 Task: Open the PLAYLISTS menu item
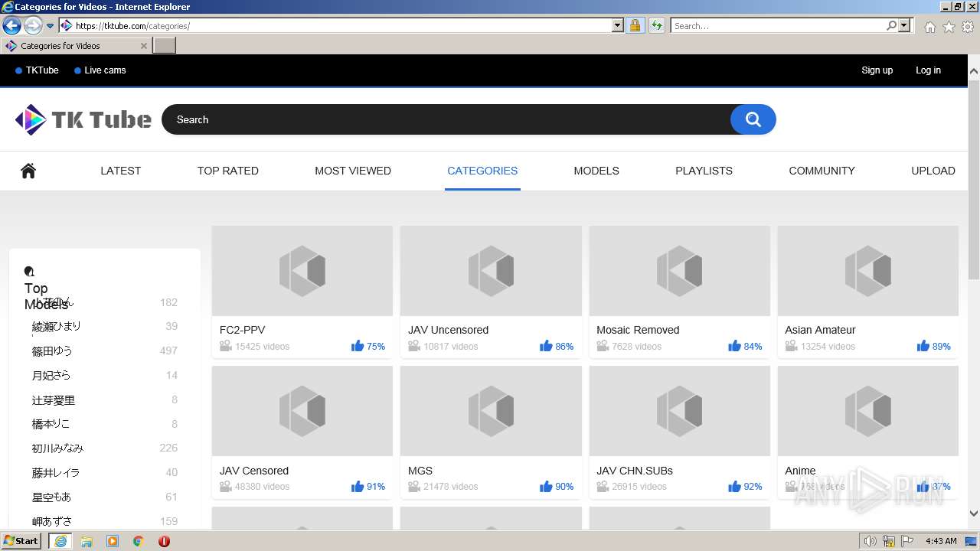coord(704,171)
